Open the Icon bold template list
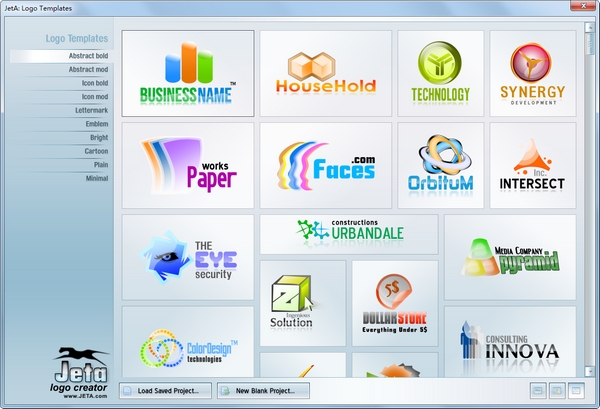Viewport: 600px width, 409px height. click(x=95, y=83)
